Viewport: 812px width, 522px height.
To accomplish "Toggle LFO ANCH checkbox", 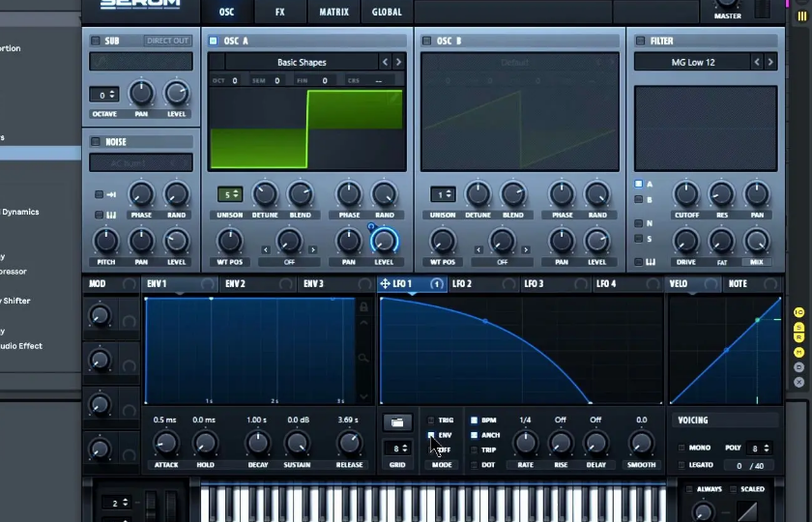I will pyautogui.click(x=474, y=435).
